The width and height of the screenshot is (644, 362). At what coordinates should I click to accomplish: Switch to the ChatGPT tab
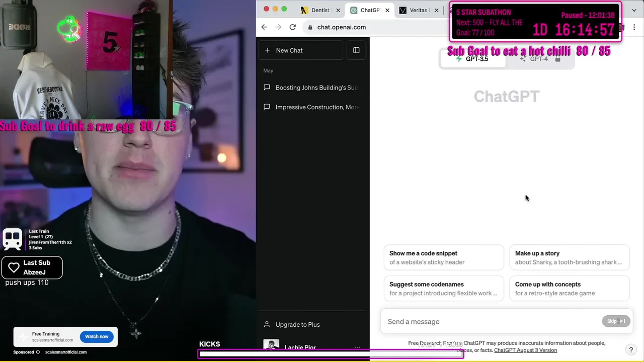pyautogui.click(x=370, y=10)
